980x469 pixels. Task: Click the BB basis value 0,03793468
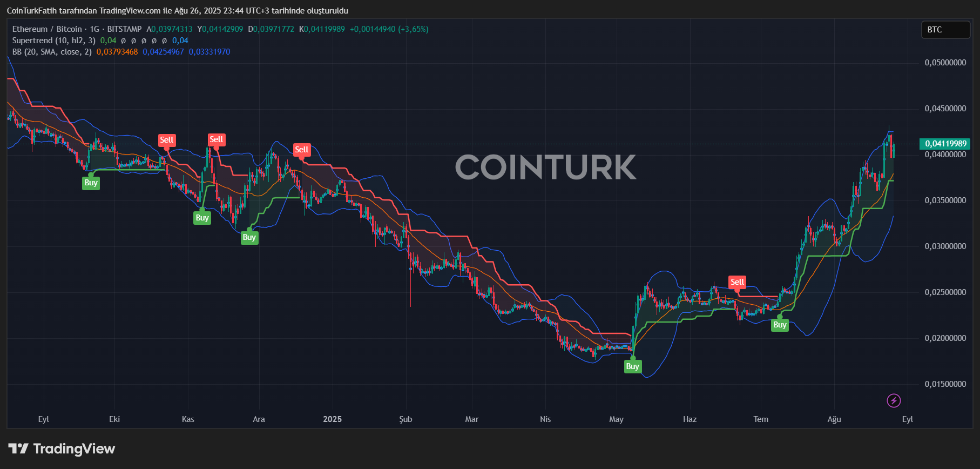click(117, 52)
